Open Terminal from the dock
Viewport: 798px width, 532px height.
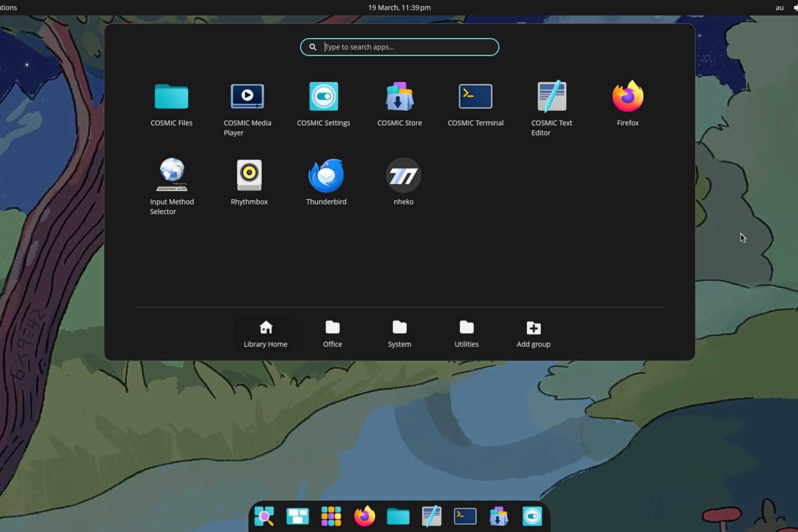click(465, 517)
